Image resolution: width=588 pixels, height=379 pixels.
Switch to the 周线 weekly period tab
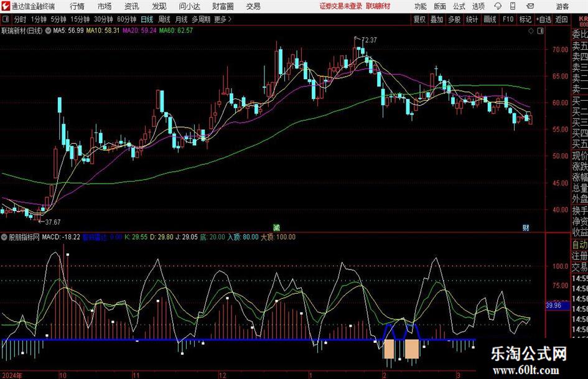165,19
